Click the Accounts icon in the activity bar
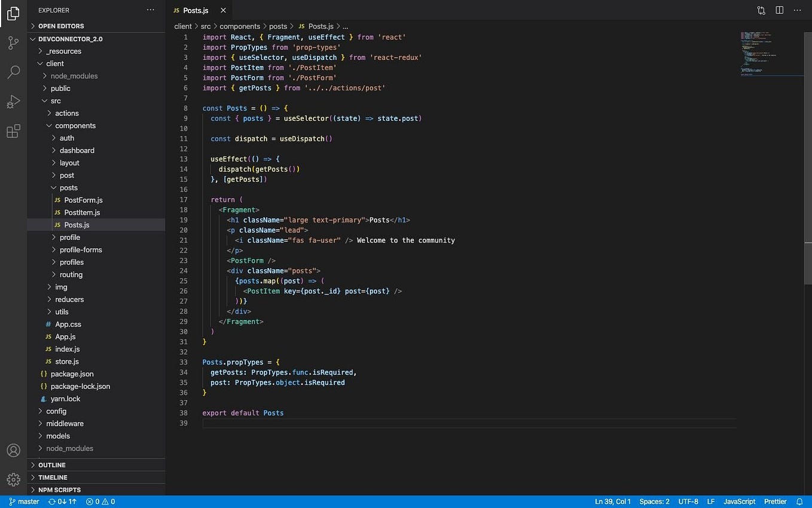Image resolution: width=812 pixels, height=508 pixels. point(13,450)
